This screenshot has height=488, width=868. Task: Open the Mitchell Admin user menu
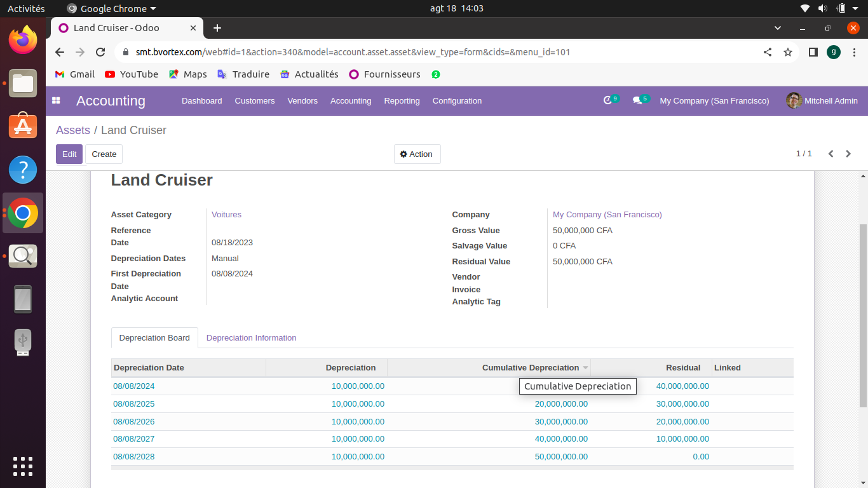[x=822, y=101]
